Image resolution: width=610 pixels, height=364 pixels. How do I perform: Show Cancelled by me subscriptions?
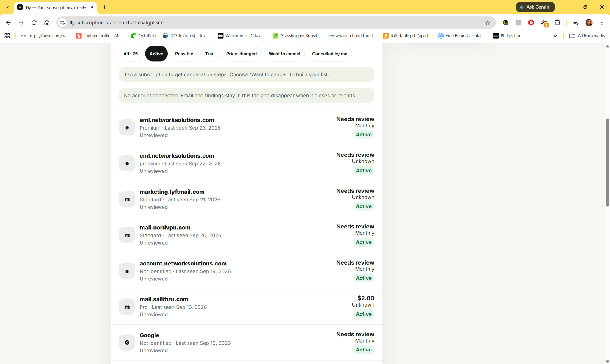[x=329, y=54]
